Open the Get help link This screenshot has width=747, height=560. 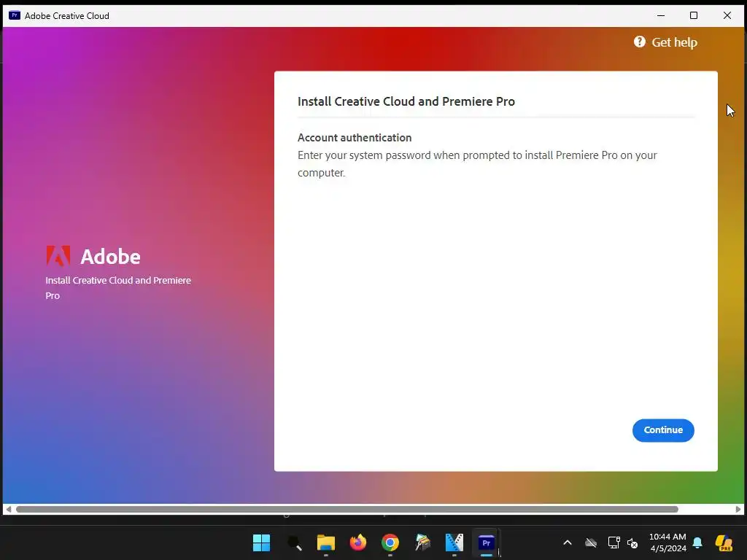click(x=665, y=42)
